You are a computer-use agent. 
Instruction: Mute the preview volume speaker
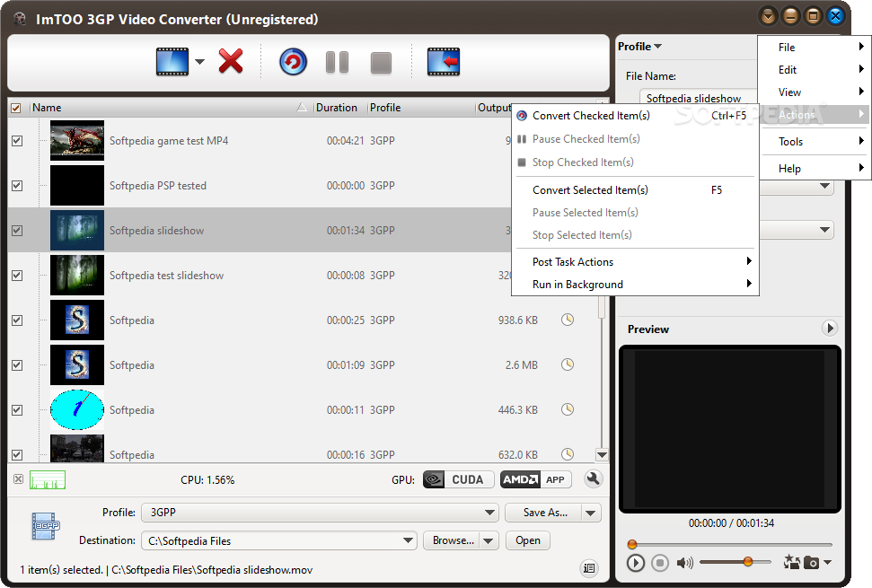pyautogui.click(x=684, y=563)
